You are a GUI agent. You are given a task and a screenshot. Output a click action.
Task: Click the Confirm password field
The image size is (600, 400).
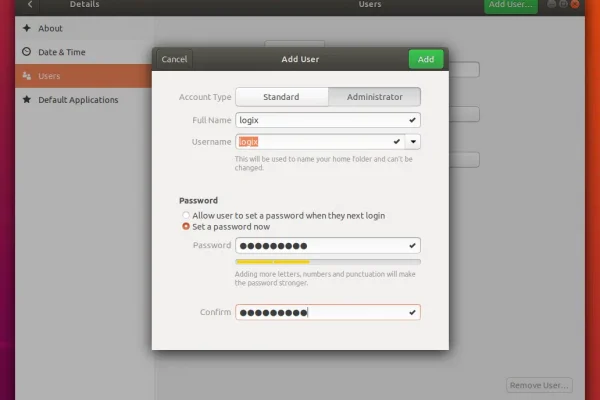(x=328, y=312)
